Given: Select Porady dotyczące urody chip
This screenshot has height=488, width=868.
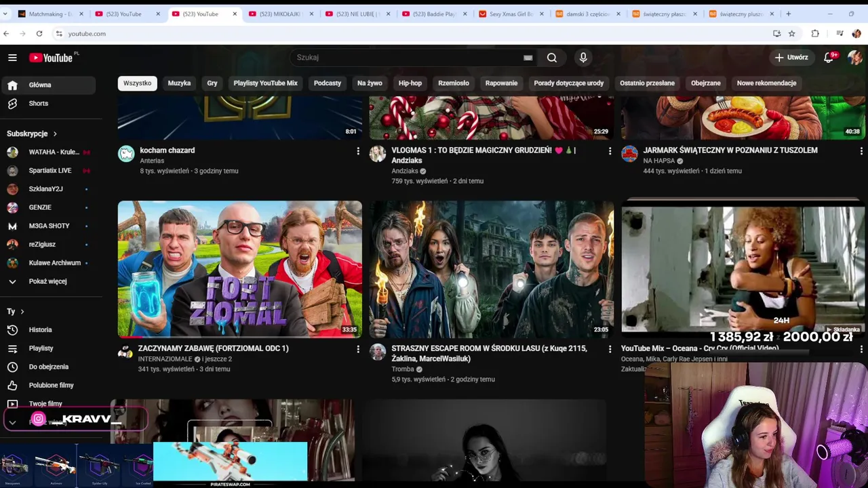Looking at the screenshot, I should [568, 83].
